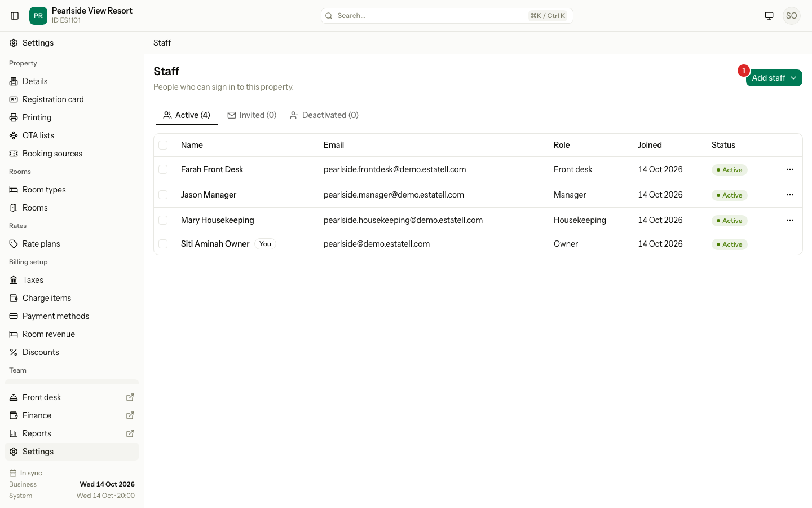Open external link icon beside Reports
The image size is (812, 508).
[x=130, y=433]
